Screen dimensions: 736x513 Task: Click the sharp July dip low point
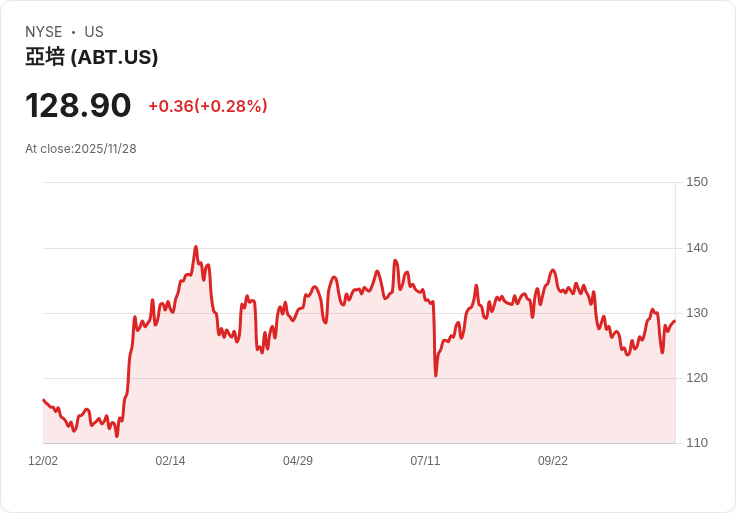coord(436,375)
